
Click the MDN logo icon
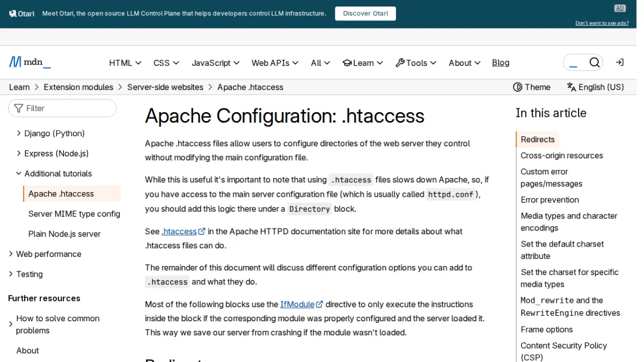click(14, 62)
